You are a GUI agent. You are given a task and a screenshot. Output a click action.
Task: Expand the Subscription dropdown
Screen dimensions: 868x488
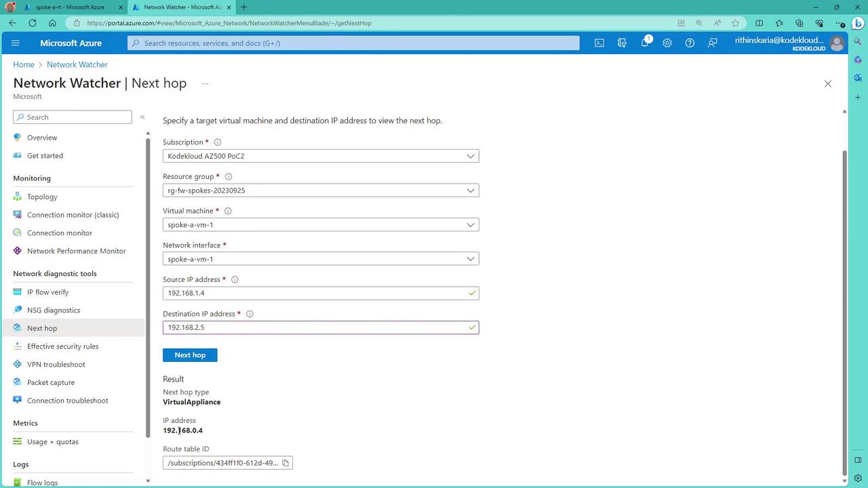tap(321, 156)
